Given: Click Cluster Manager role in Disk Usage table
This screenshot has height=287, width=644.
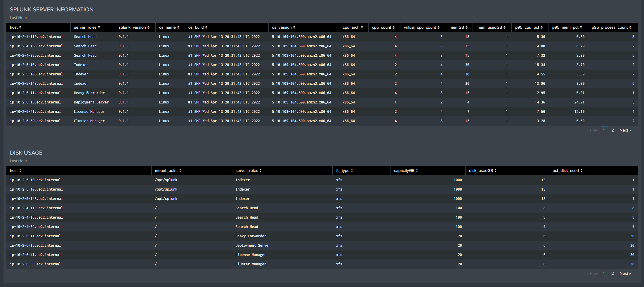Looking at the screenshot, I should click(x=251, y=264).
